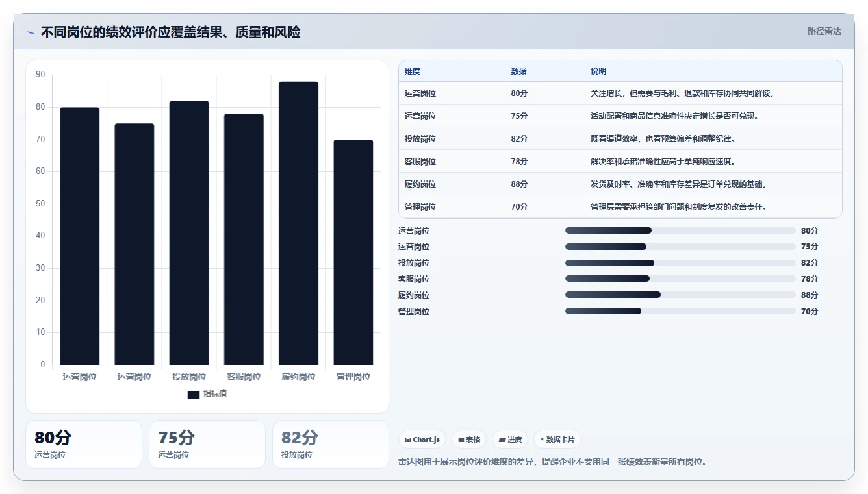
Task: Click the description starting with 既看渠道效率
Action: coord(663,139)
